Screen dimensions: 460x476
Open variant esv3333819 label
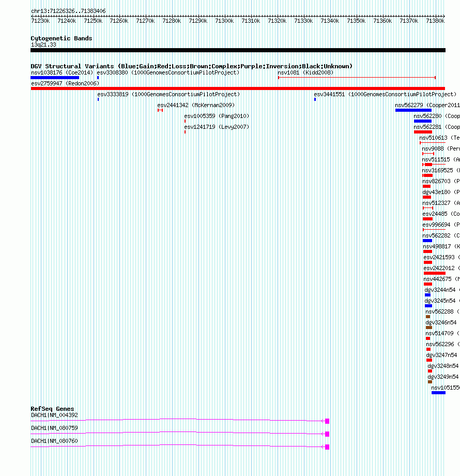click(x=168, y=94)
